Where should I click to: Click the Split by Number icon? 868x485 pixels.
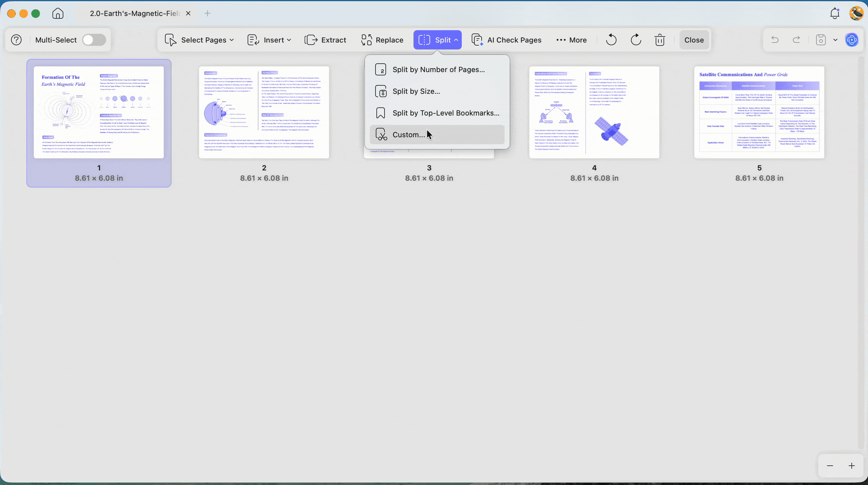381,69
